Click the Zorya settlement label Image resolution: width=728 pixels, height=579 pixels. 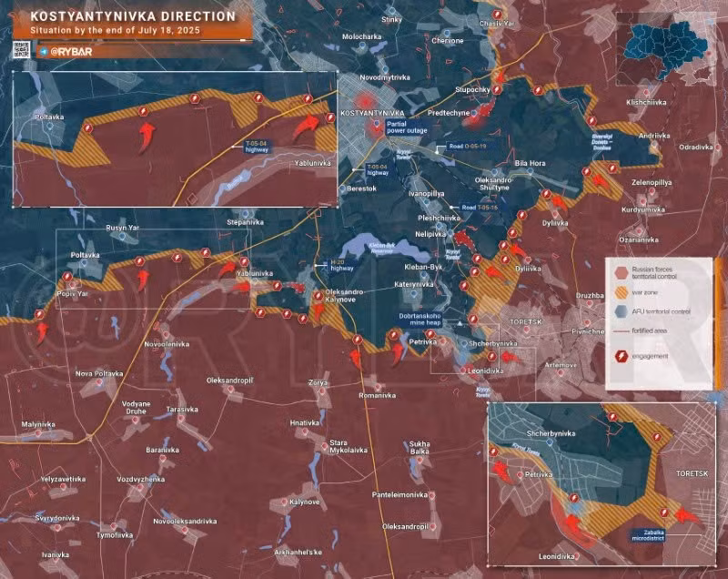[x=318, y=383]
